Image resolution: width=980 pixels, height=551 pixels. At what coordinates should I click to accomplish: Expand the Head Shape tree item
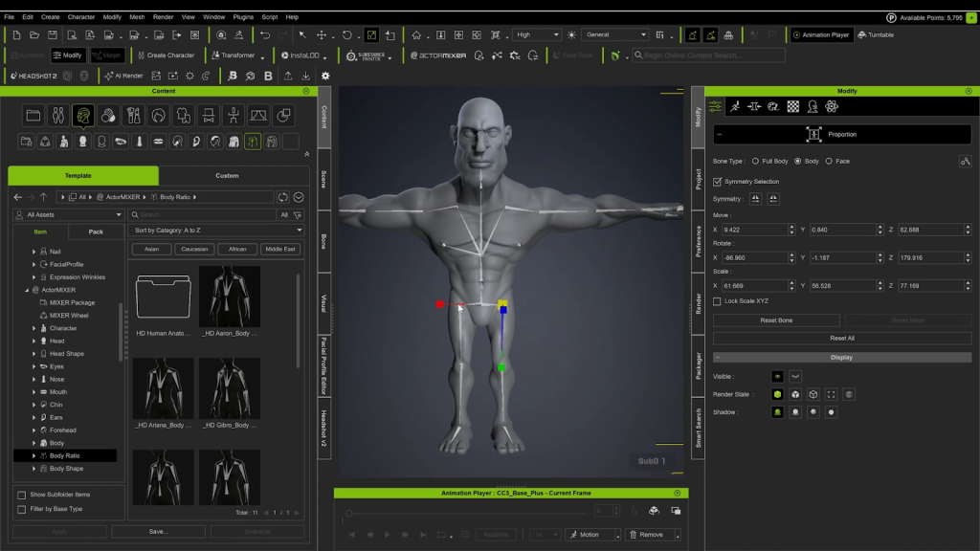click(x=34, y=354)
